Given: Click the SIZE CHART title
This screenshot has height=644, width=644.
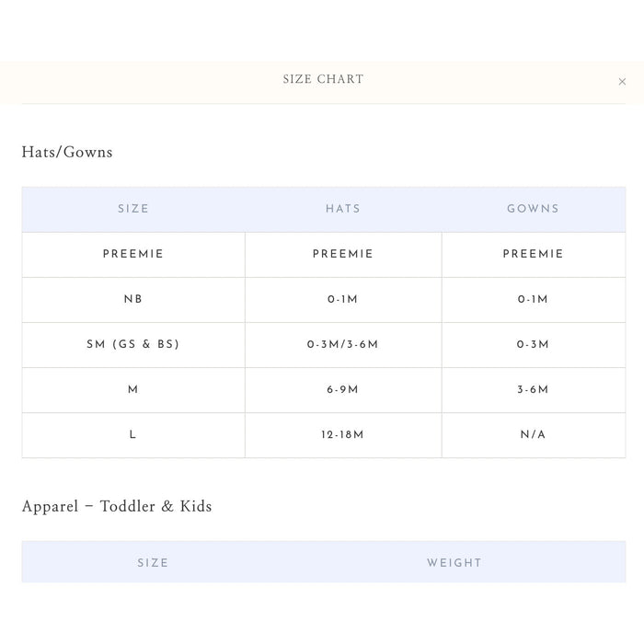Looking at the screenshot, I should point(323,79).
